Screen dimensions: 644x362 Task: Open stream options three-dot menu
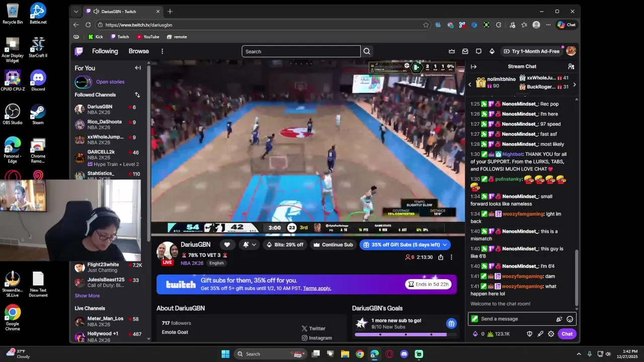pos(451,257)
